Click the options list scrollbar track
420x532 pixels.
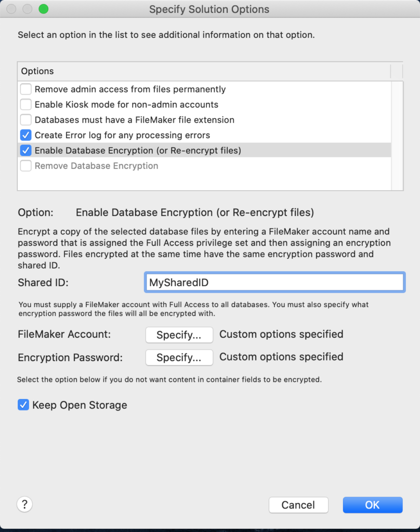398,135
